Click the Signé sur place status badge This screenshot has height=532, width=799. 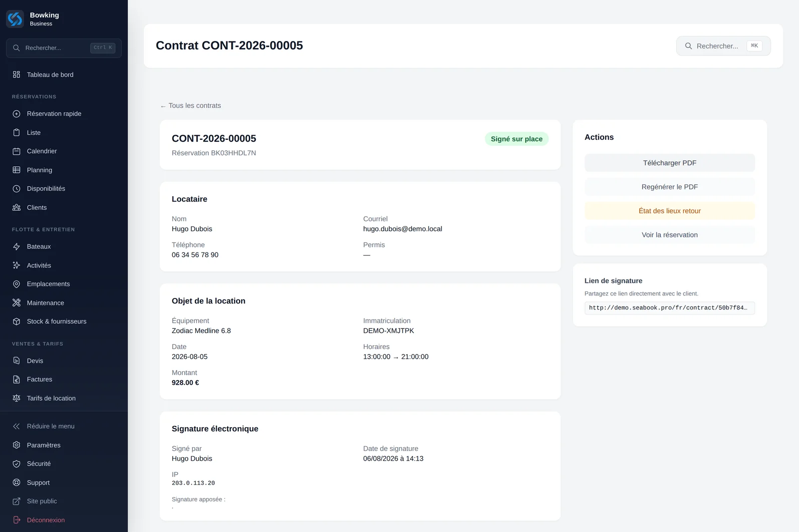coord(516,139)
